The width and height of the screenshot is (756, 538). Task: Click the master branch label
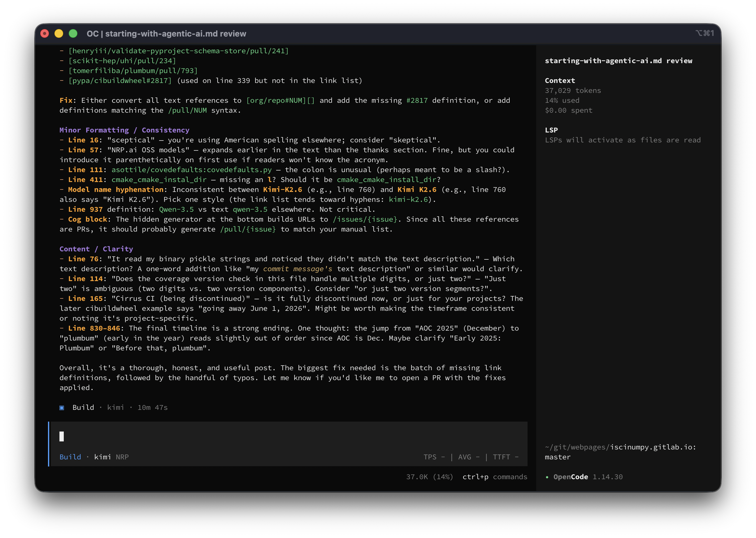pyautogui.click(x=558, y=457)
